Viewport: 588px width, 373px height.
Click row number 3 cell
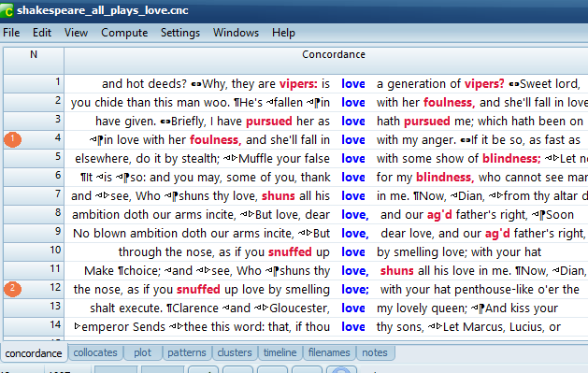(34, 122)
